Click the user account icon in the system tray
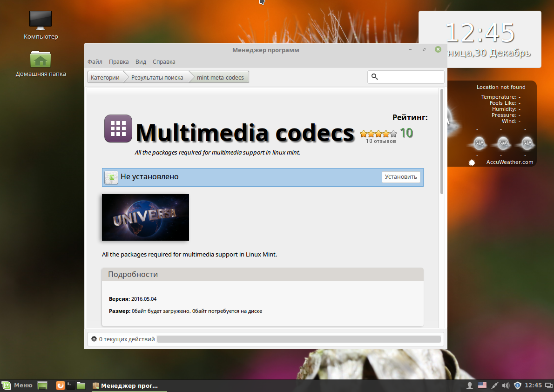Viewport: 554px width, 392px height. click(x=470, y=385)
